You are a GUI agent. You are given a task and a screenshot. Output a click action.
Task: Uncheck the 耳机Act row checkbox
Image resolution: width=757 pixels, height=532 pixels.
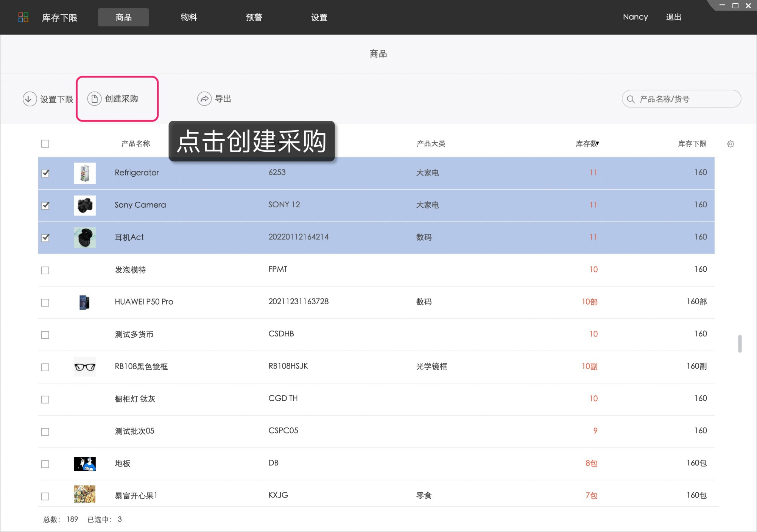pos(45,238)
